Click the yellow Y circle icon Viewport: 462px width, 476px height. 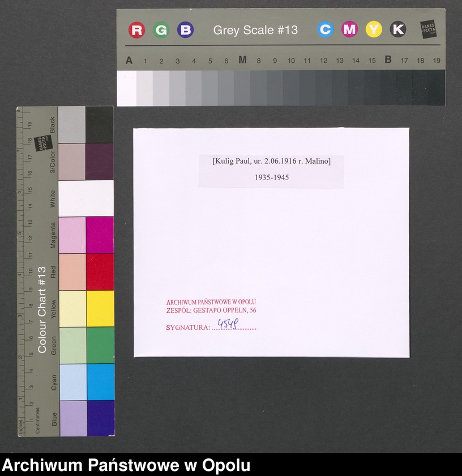pyautogui.click(x=374, y=29)
